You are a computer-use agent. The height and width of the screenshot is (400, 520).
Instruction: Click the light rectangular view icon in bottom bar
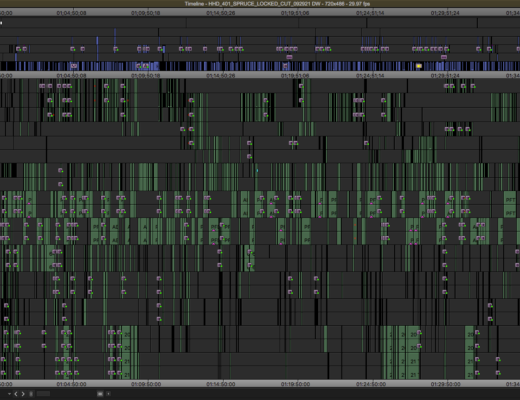tap(100, 394)
